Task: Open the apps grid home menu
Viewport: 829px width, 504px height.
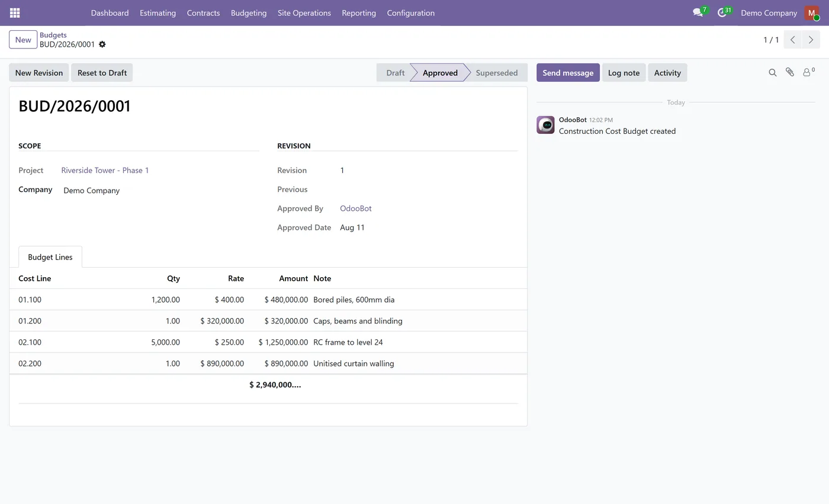Action: [15, 12]
